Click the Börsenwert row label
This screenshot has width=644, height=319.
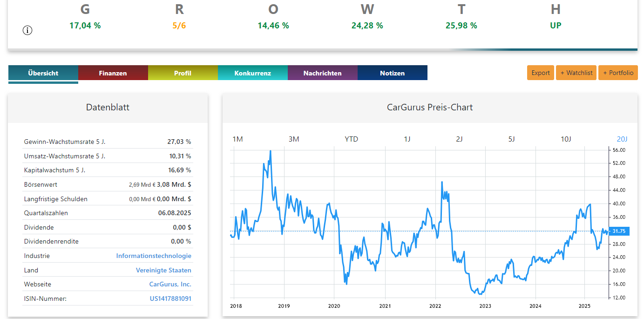point(41,184)
